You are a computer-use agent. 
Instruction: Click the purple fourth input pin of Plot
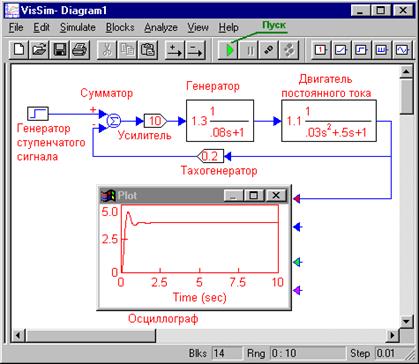point(298,290)
